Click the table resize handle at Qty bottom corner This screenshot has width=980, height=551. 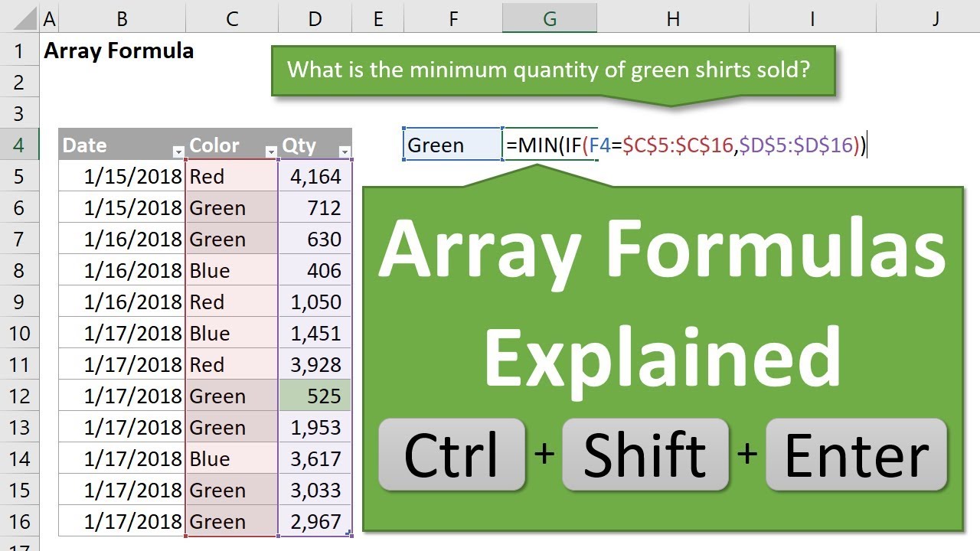click(350, 533)
